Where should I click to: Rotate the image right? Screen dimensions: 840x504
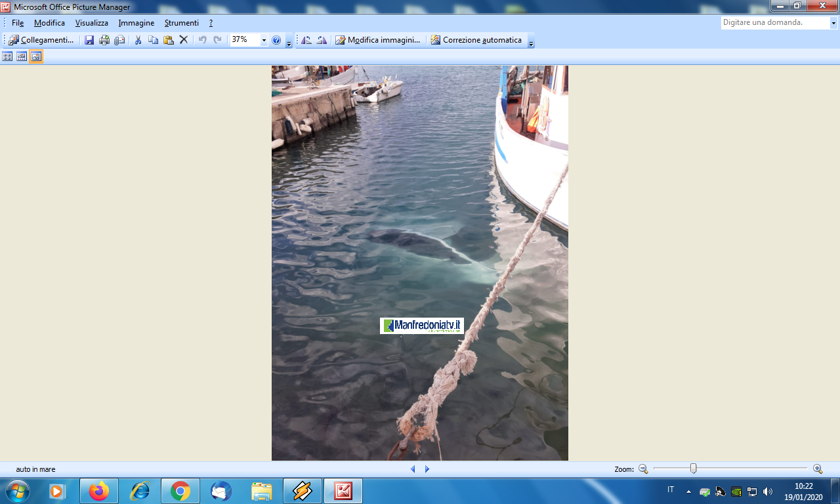point(322,40)
